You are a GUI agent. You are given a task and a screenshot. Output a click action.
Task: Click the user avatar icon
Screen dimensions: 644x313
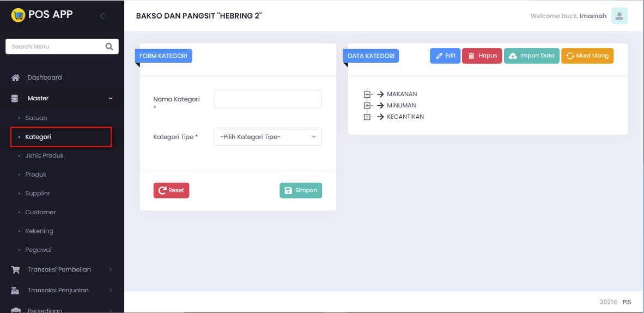619,16
